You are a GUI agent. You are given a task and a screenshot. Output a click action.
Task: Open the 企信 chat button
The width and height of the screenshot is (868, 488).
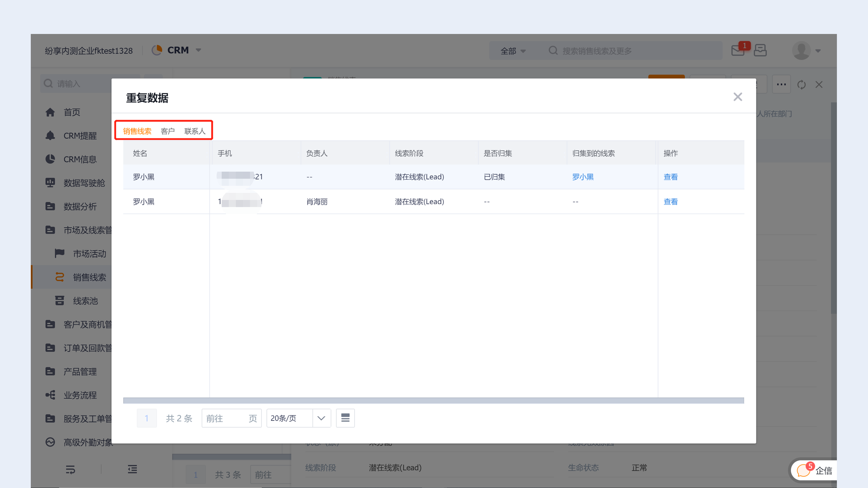tap(814, 471)
